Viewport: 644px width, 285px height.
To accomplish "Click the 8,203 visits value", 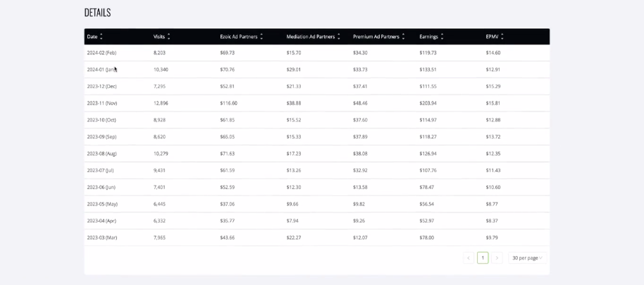I will pyautogui.click(x=159, y=53).
